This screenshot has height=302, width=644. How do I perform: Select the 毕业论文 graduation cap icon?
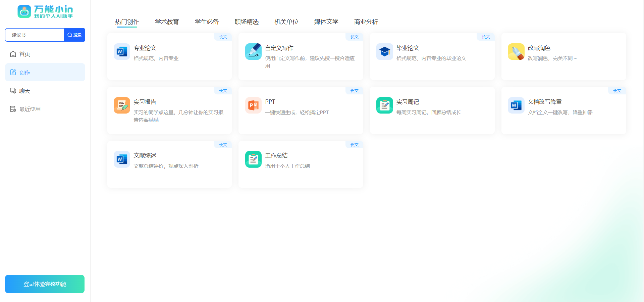point(384,52)
